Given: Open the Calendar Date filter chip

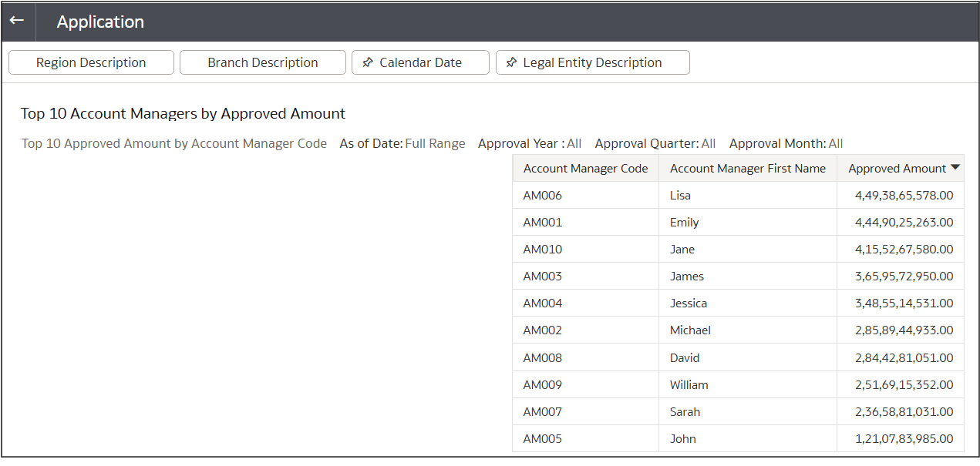Looking at the screenshot, I should 420,62.
